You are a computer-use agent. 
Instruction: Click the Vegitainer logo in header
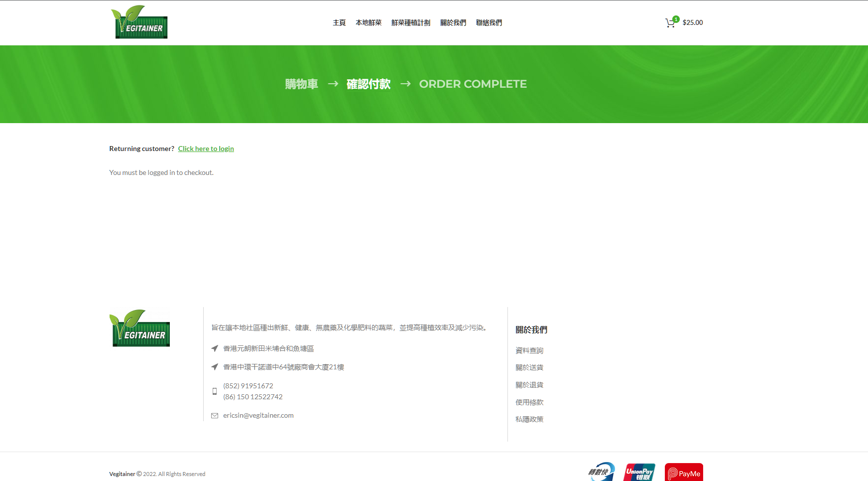pos(139,22)
